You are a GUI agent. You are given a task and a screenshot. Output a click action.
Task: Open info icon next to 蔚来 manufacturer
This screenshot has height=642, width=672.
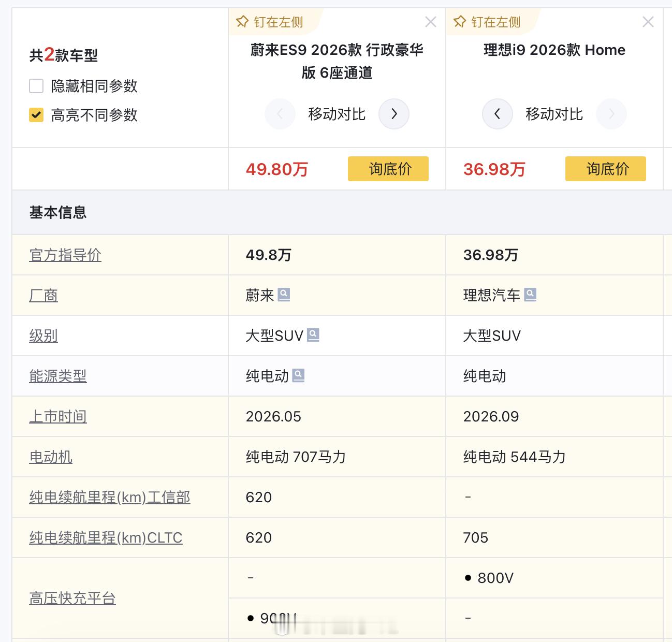pyautogui.click(x=284, y=295)
